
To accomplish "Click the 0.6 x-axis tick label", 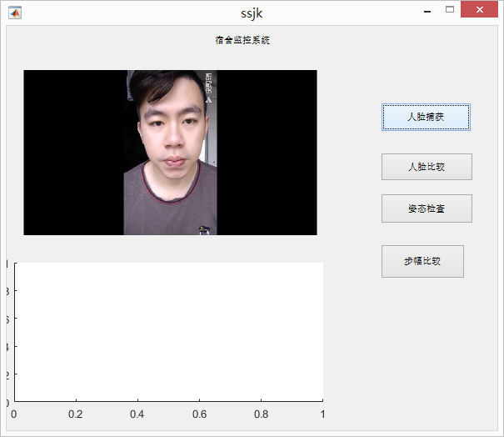I will (x=199, y=414).
